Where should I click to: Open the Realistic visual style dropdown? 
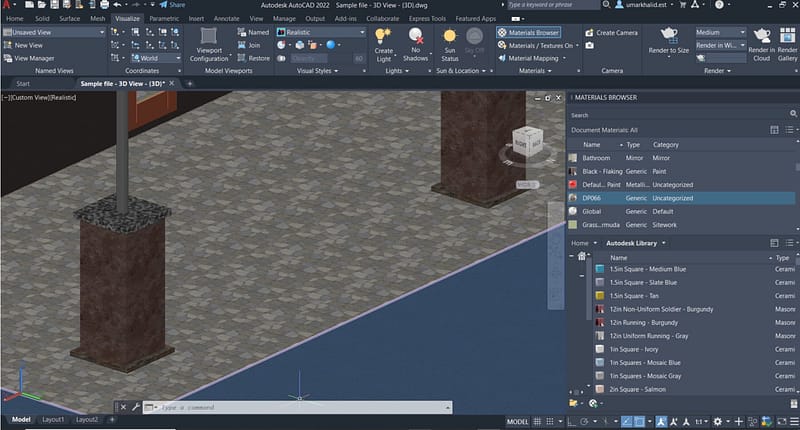pos(322,32)
